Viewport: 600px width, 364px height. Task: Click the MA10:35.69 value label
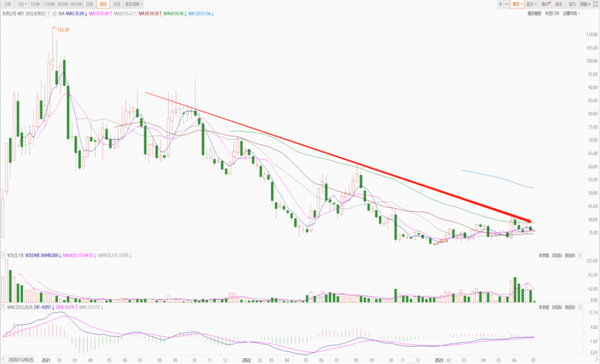coord(100,13)
